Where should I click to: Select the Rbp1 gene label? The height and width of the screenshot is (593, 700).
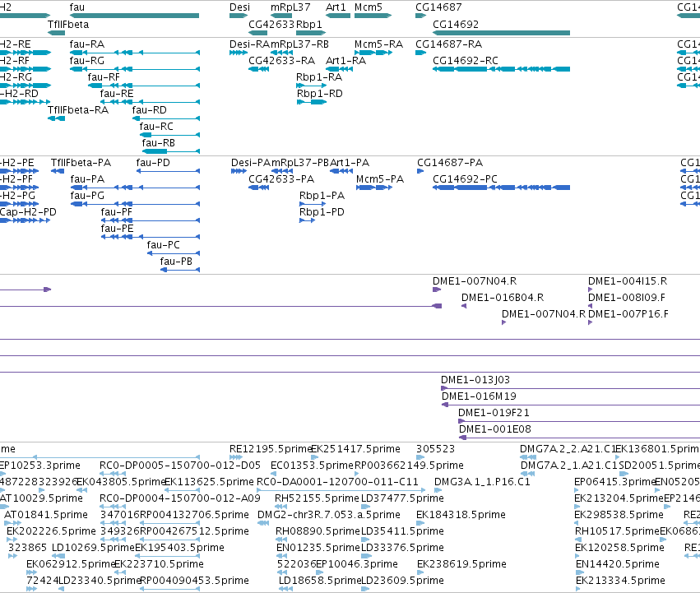[x=309, y=24]
